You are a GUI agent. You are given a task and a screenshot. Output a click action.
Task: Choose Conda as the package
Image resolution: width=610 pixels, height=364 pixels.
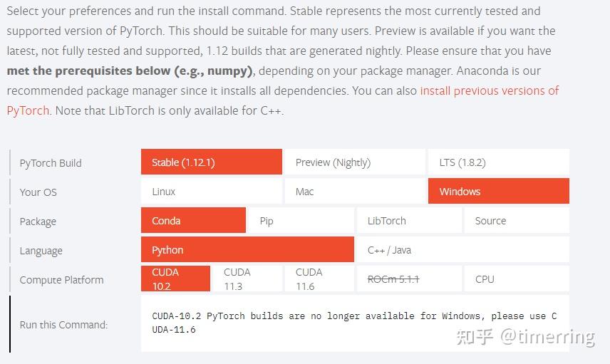(193, 221)
